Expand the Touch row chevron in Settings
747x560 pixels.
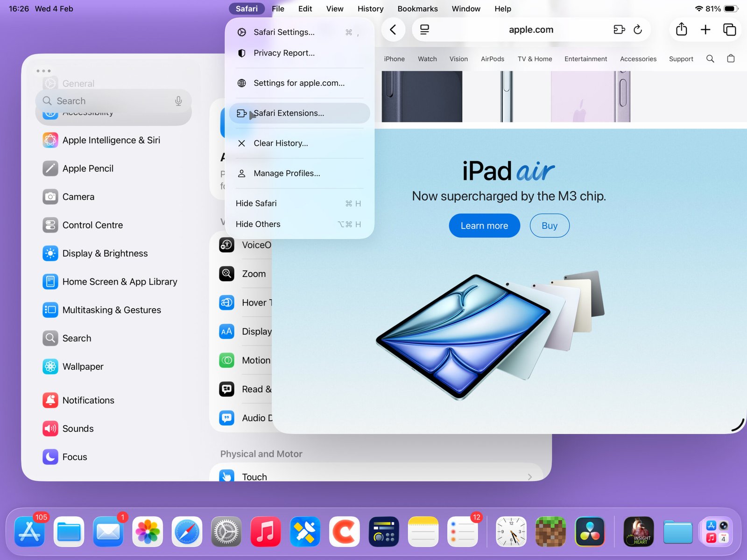pyautogui.click(x=530, y=477)
